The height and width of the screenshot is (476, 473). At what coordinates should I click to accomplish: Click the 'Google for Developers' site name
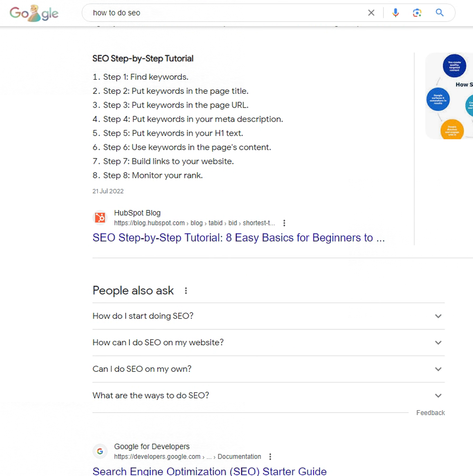point(152,446)
